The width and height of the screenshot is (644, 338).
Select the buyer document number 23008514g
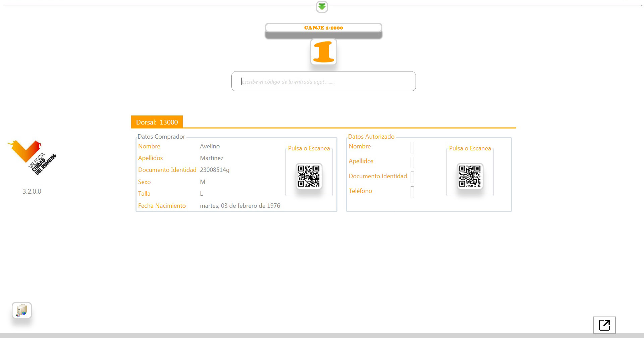tap(215, 170)
